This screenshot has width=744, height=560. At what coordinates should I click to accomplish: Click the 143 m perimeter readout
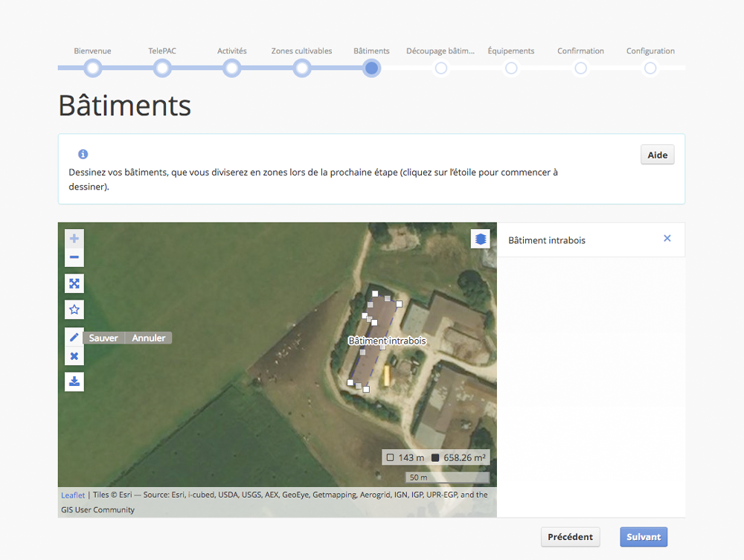click(405, 457)
